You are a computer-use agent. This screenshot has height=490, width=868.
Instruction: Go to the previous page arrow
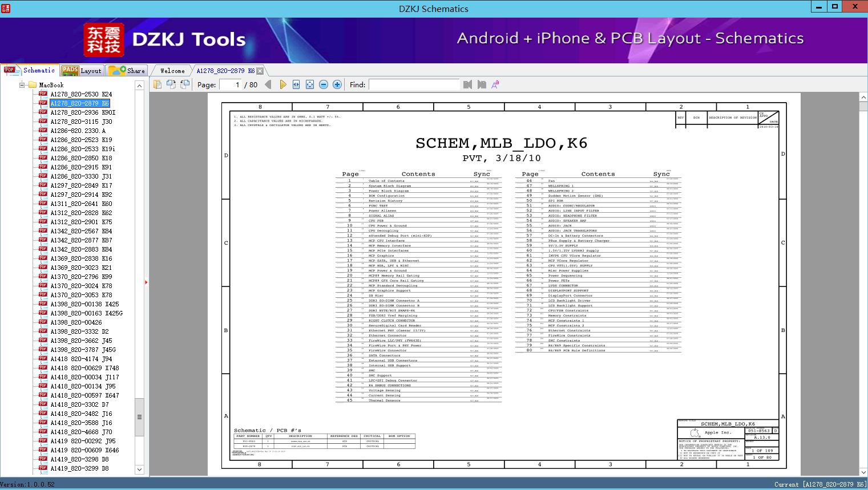pyautogui.click(x=268, y=84)
